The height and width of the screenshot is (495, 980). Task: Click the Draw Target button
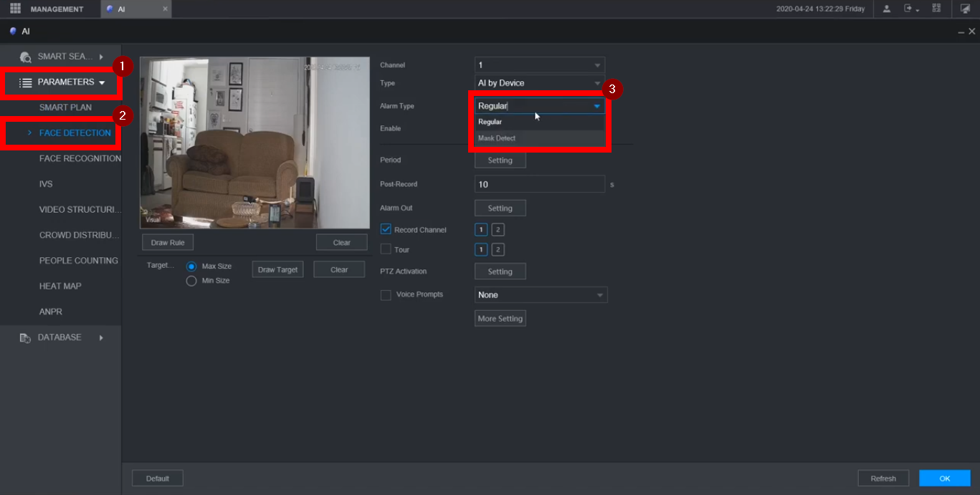click(x=277, y=269)
